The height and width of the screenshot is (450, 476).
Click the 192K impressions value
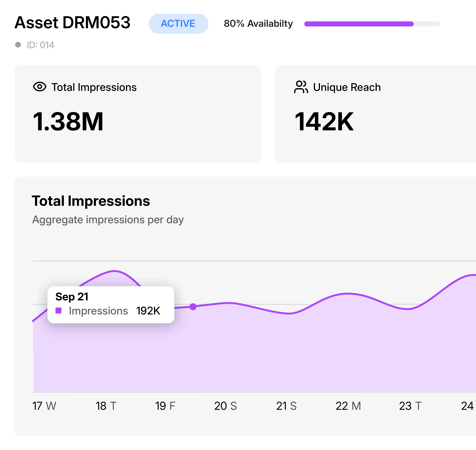point(148,311)
